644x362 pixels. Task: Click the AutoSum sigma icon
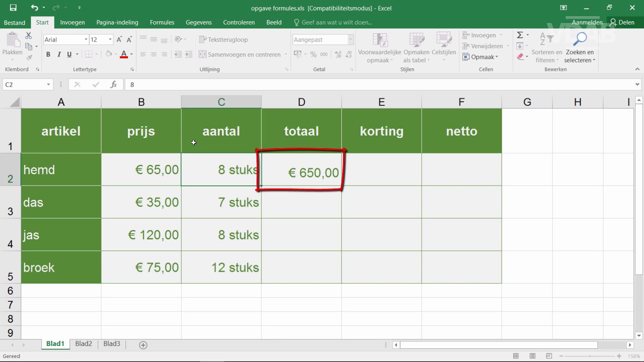click(520, 35)
